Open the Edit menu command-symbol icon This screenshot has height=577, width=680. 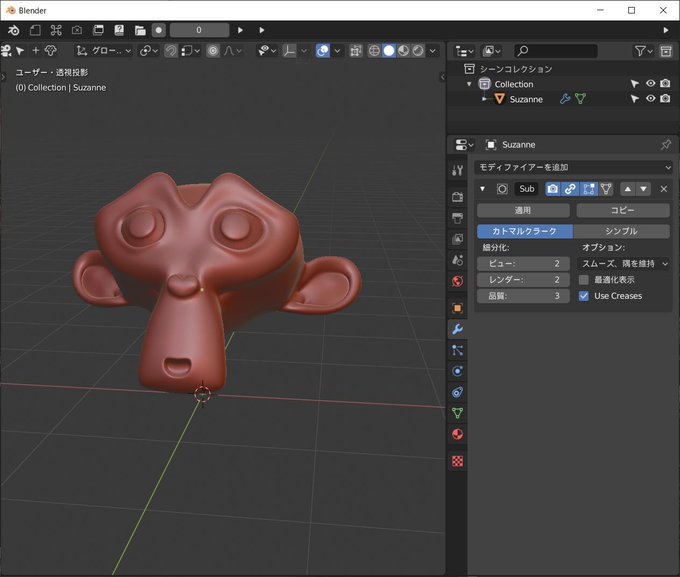(x=56, y=30)
